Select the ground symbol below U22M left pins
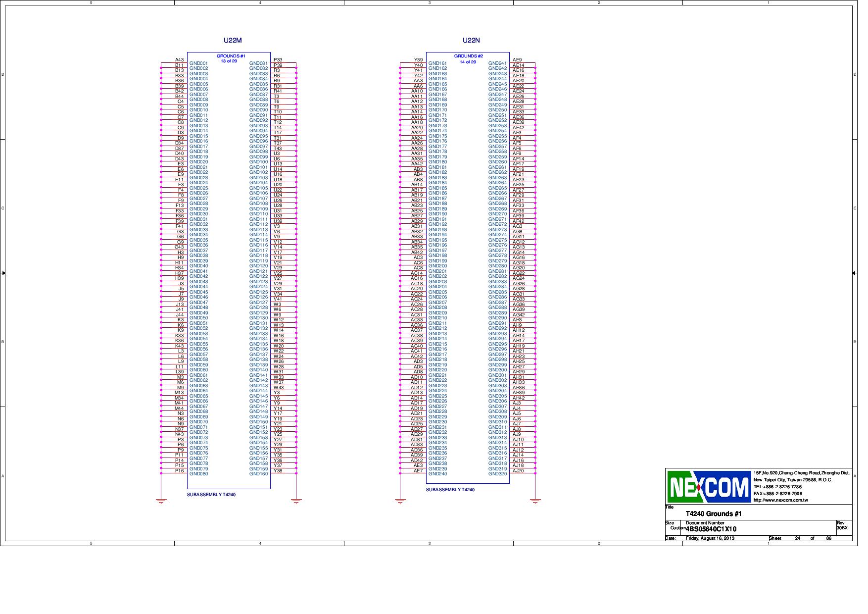 160,502
